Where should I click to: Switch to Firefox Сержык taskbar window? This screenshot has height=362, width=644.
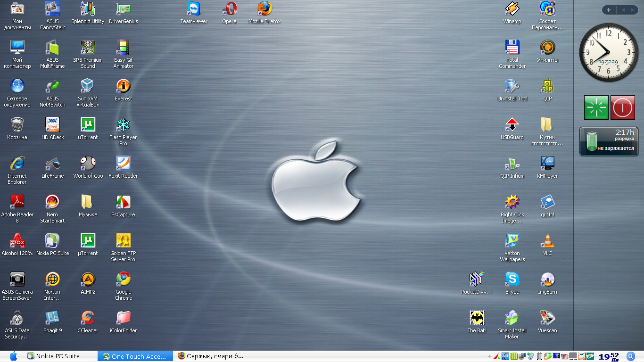[x=211, y=356]
